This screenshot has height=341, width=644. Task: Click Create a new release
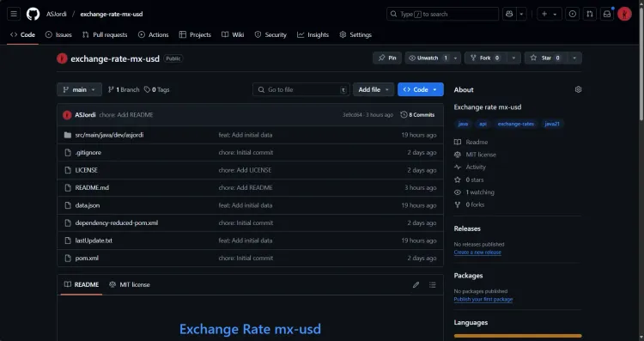click(x=477, y=253)
